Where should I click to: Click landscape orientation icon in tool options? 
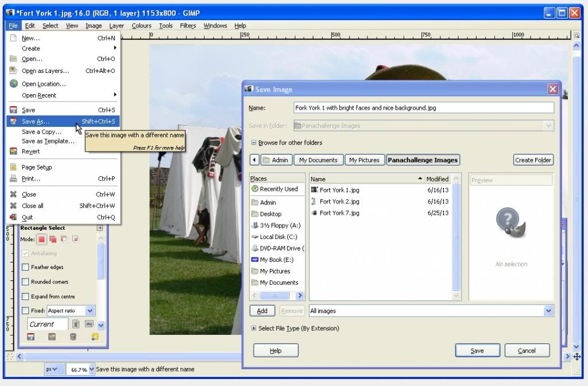point(89,324)
